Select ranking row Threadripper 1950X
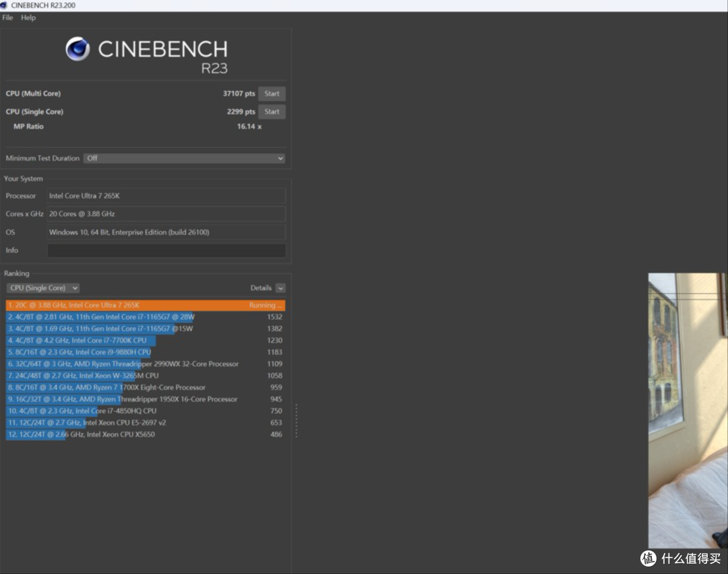 [x=146, y=399]
